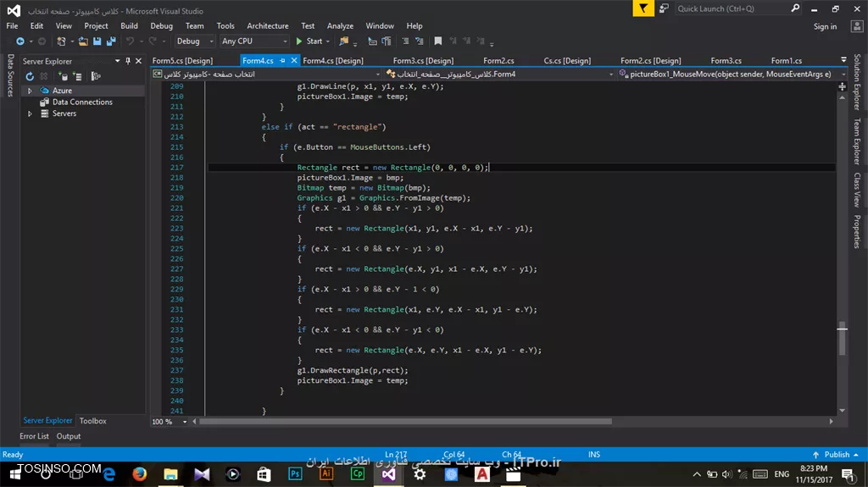Click the Redo arrow icon

click(153, 41)
